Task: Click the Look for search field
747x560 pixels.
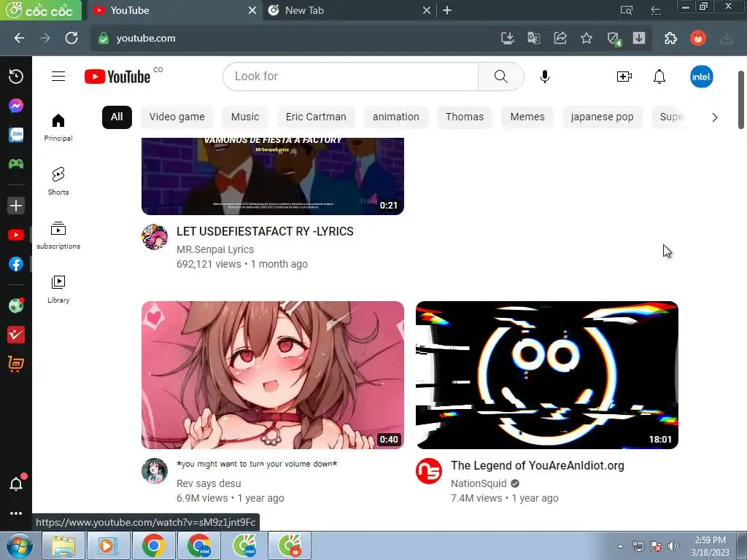Action: (351, 76)
